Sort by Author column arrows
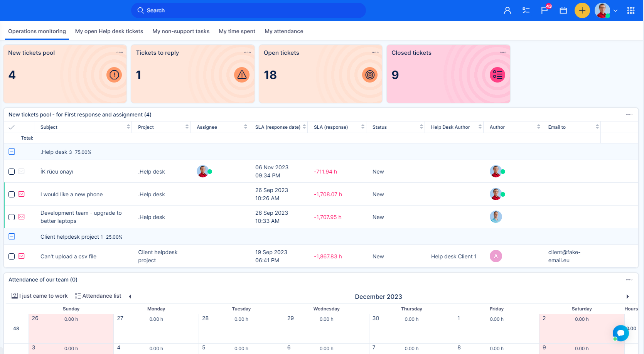This screenshot has height=354, width=644. (539, 127)
